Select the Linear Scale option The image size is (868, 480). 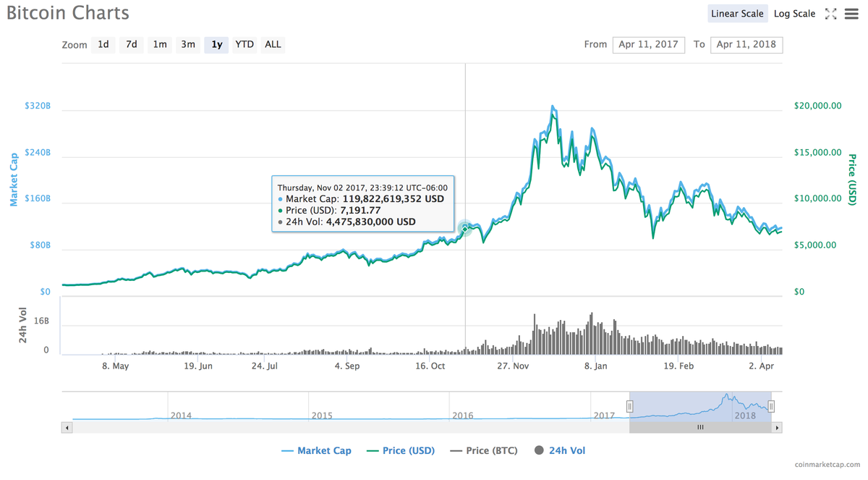pos(737,13)
